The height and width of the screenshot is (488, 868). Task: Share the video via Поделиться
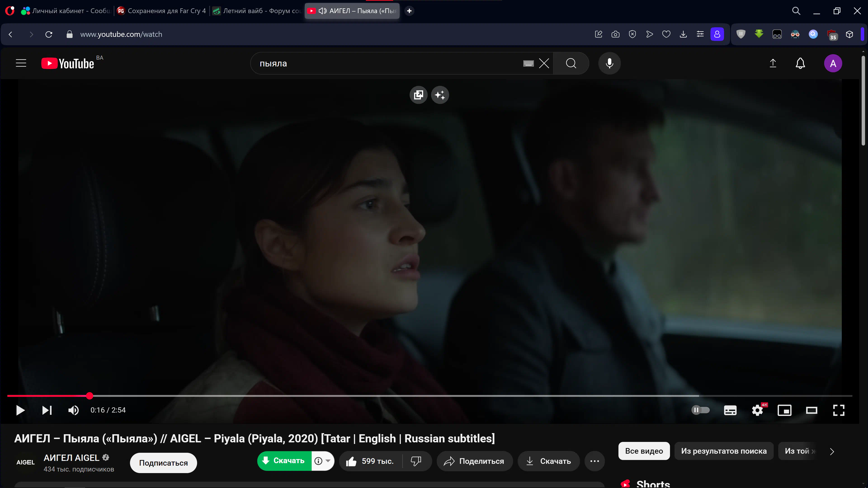coord(474,461)
